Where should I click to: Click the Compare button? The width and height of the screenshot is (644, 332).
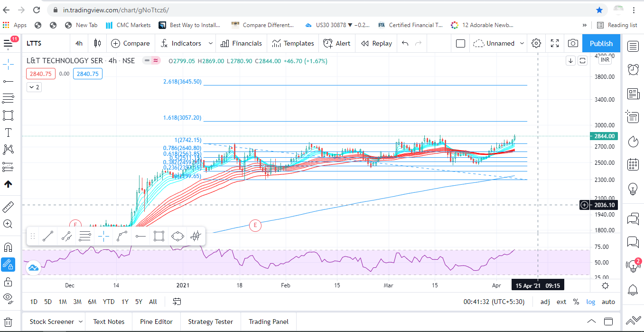[x=131, y=43]
